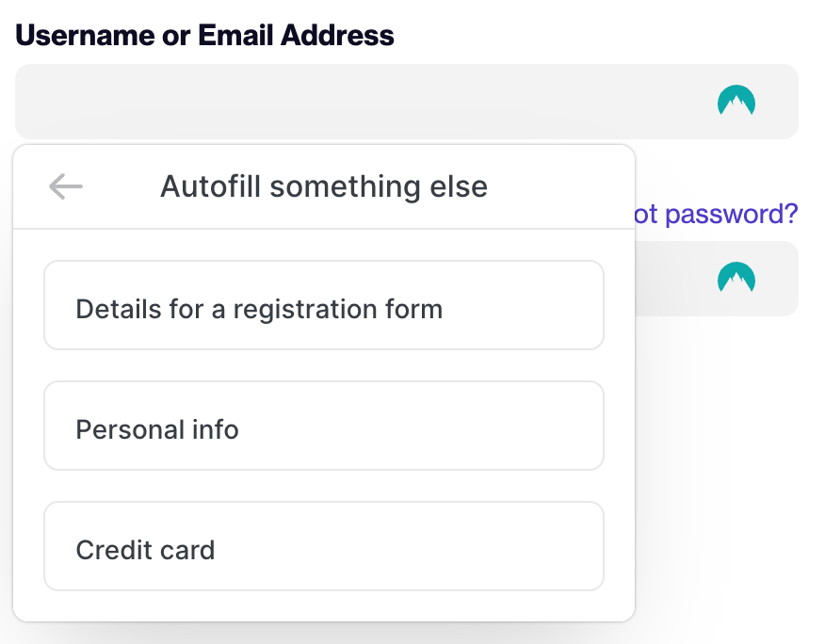Image resolution: width=825 pixels, height=644 pixels.
Task: Click the purple 'ot password?' text
Action: click(716, 214)
